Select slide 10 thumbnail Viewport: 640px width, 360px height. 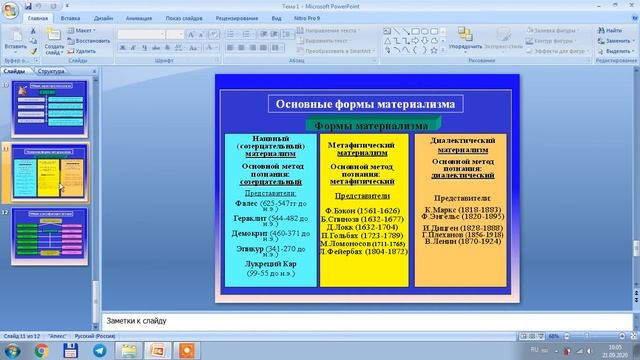pyautogui.click(x=49, y=109)
